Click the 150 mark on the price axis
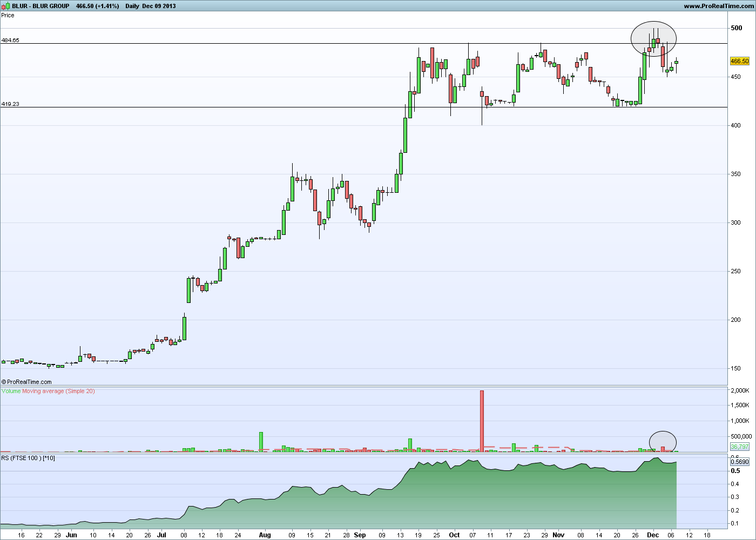The image size is (756, 540). (x=736, y=368)
